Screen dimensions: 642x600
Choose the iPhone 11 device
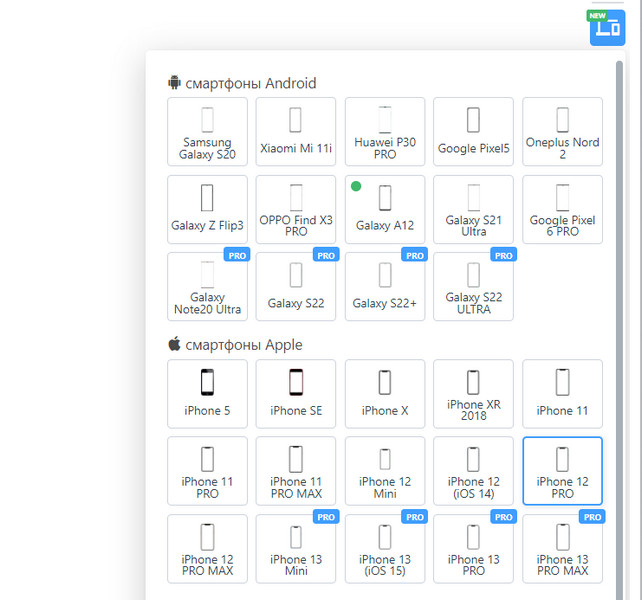point(562,394)
